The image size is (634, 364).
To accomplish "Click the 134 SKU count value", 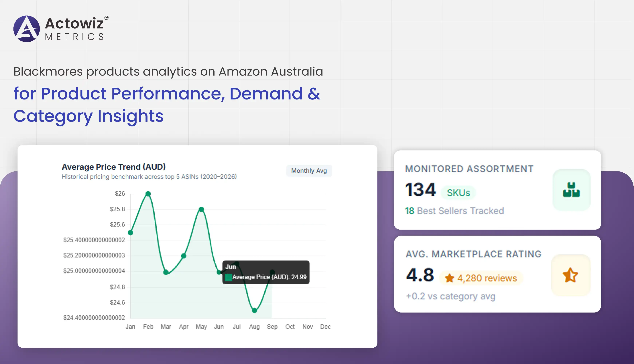I will point(421,190).
